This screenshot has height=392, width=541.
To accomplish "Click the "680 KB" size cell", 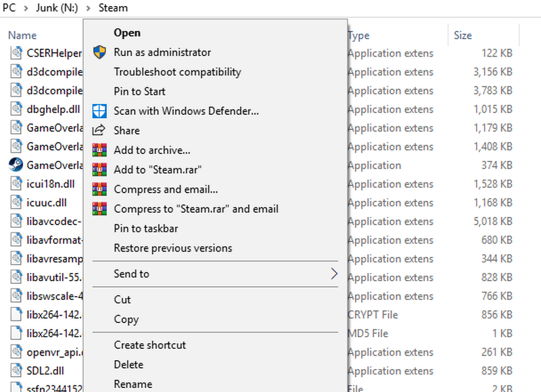I will point(497,240).
